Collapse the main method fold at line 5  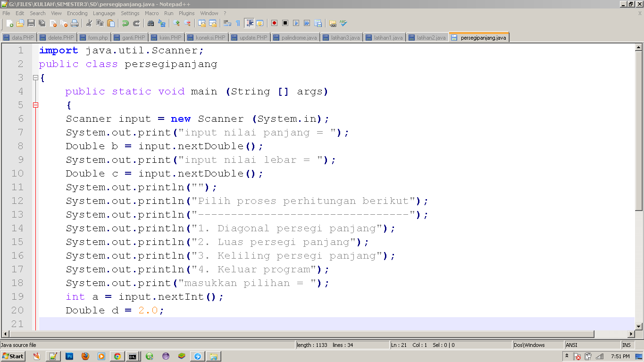(35, 105)
